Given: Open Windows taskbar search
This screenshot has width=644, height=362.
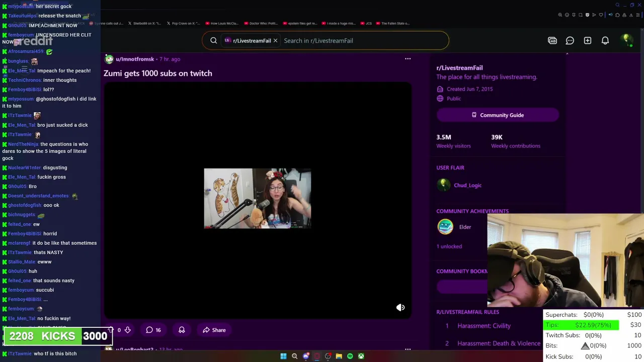Looking at the screenshot, I should pyautogui.click(x=294, y=356).
